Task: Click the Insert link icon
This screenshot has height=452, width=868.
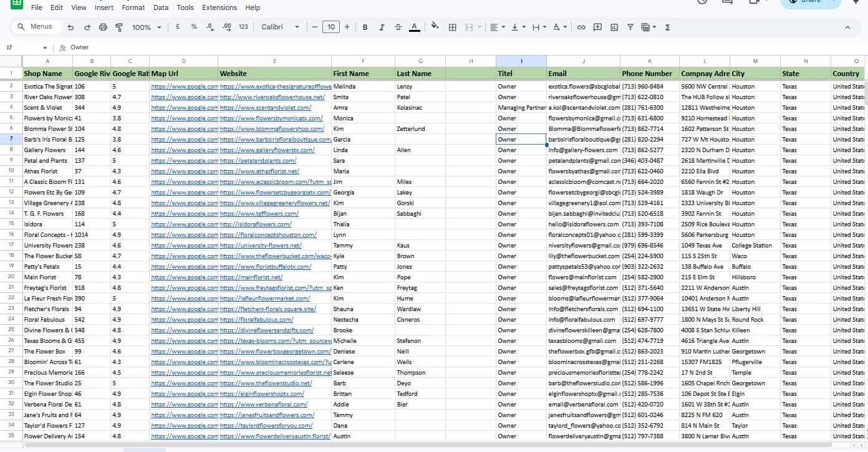Action: 580,27
